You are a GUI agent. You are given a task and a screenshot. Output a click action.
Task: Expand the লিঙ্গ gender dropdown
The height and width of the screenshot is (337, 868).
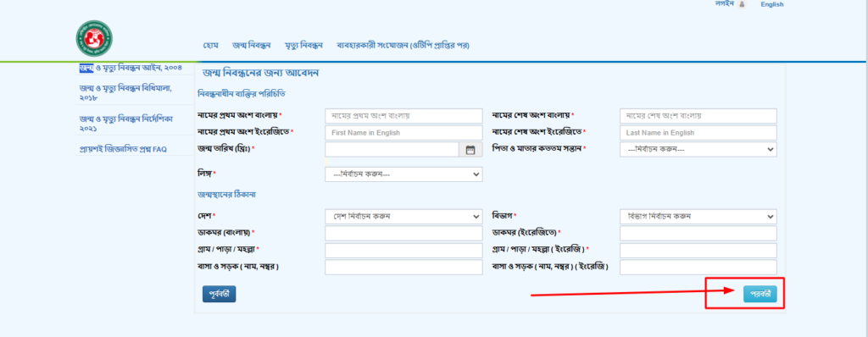coord(403,174)
